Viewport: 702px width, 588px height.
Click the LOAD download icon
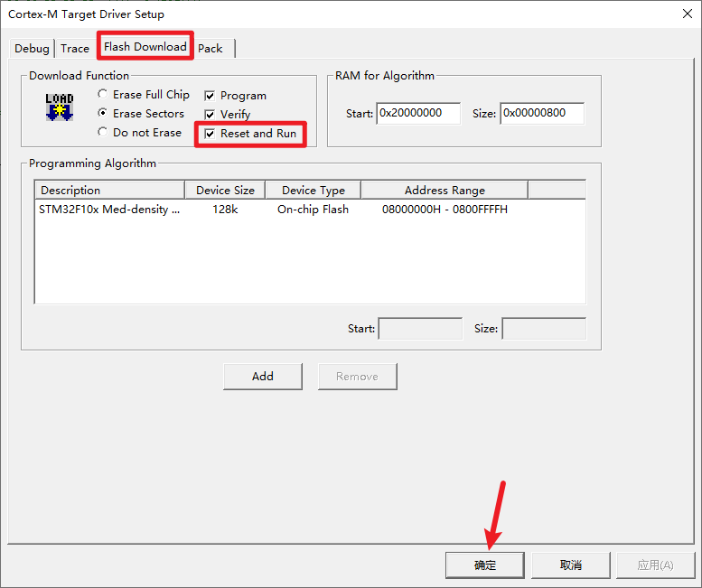coord(60,107)
